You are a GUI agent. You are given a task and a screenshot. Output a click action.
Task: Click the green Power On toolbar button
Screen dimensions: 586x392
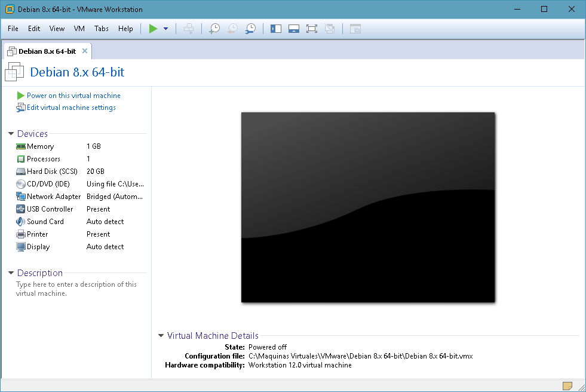pos(154,29)
